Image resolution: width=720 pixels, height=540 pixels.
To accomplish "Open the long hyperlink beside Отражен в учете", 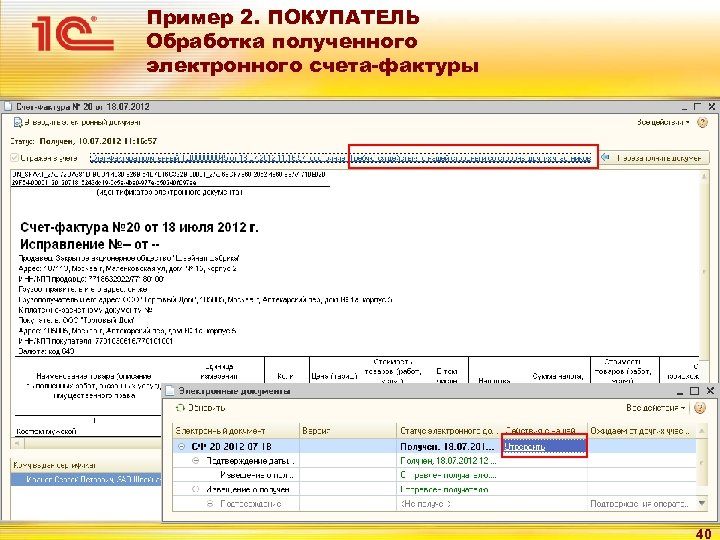I will pos(340,158).
